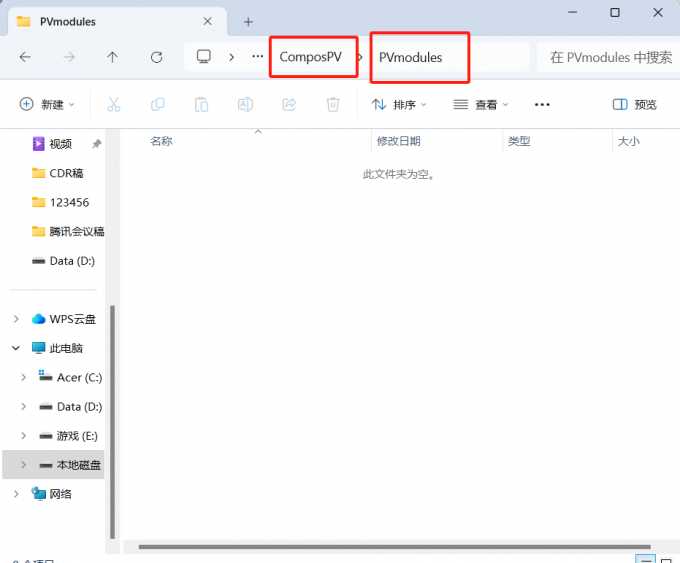Click the computer icon in address bar
Screen dimensions: 680x563
(x=204, y=56)
